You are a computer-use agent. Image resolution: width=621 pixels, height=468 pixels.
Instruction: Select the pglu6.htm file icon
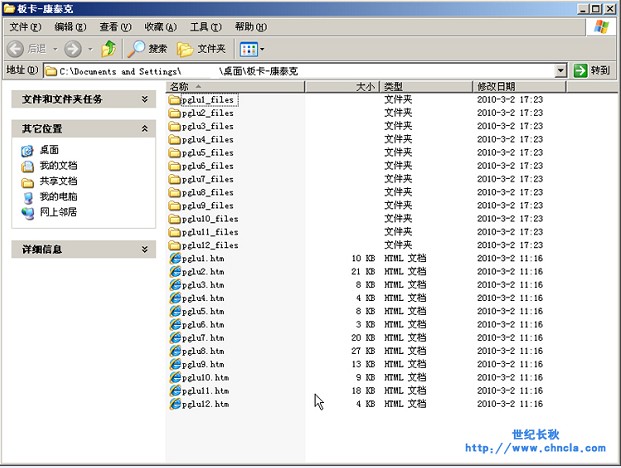pyautogui.click(x=175, y=325)
